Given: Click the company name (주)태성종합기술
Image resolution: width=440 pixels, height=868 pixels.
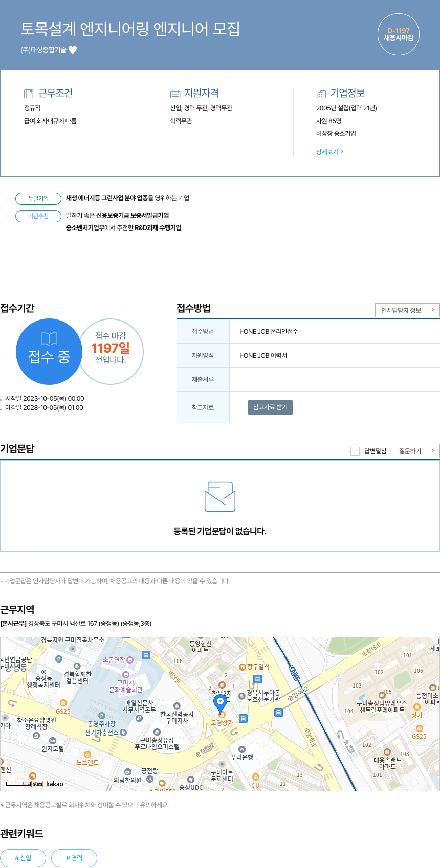Looking at the screenshot, I should click(43, 50).
